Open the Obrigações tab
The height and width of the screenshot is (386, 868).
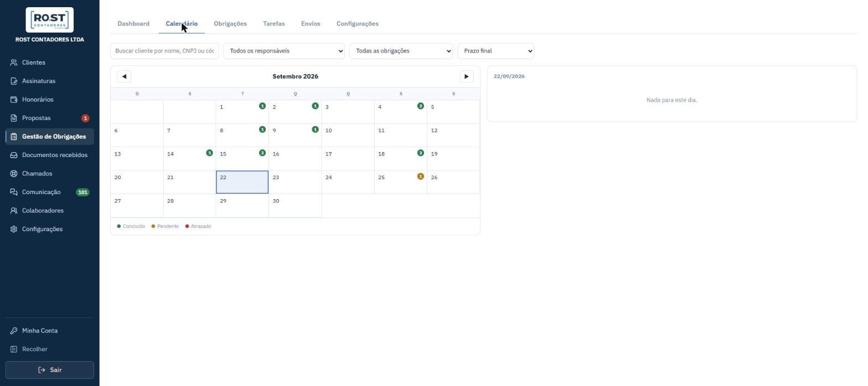point(230,24)
